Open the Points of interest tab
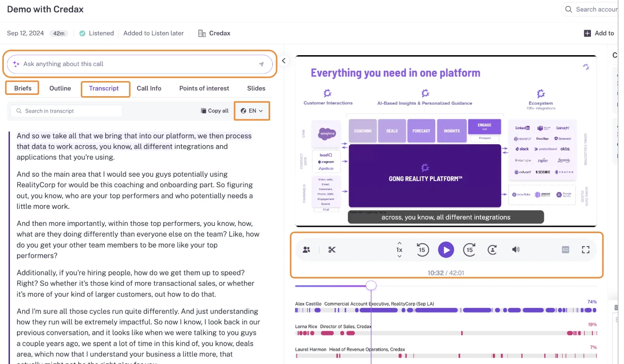 [x=204, y=88]
